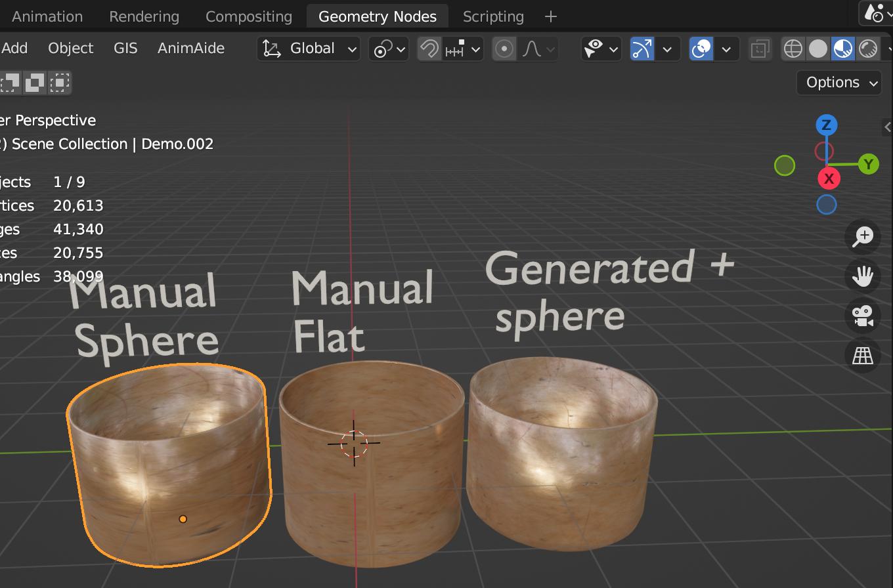
Task: Click the Z axis on navigation gizmo
Action: (x=826, y=125)
